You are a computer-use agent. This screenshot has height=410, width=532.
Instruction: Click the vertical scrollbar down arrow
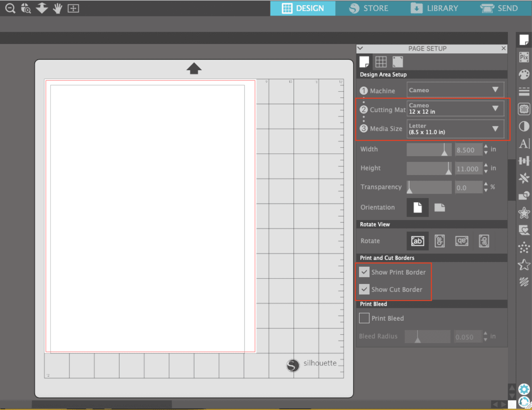(512, 396)
